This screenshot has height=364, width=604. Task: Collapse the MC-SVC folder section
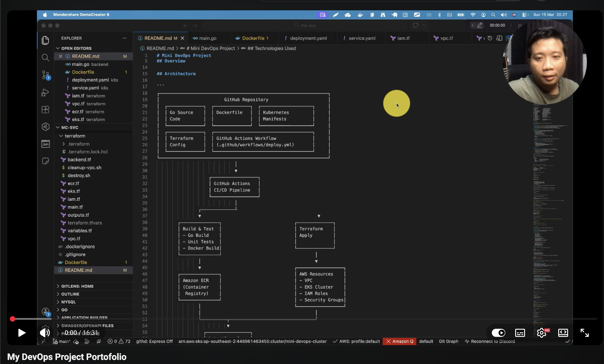click(93, 127)
